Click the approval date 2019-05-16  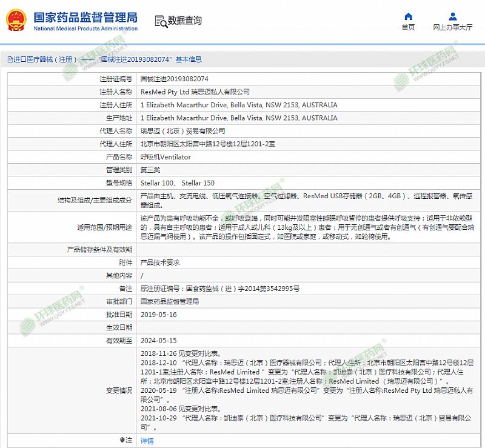[x=159, y=315]
